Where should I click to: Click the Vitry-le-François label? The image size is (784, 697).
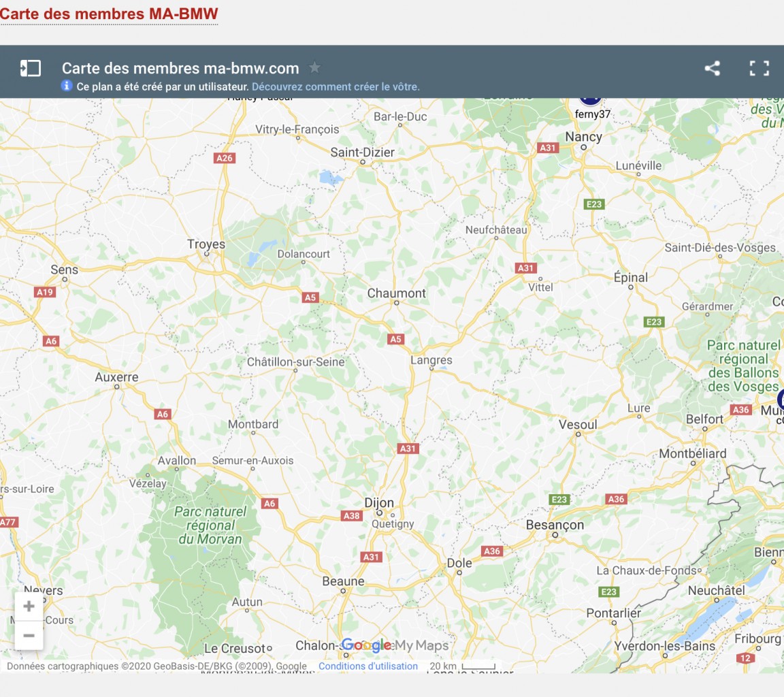(297, 129)
